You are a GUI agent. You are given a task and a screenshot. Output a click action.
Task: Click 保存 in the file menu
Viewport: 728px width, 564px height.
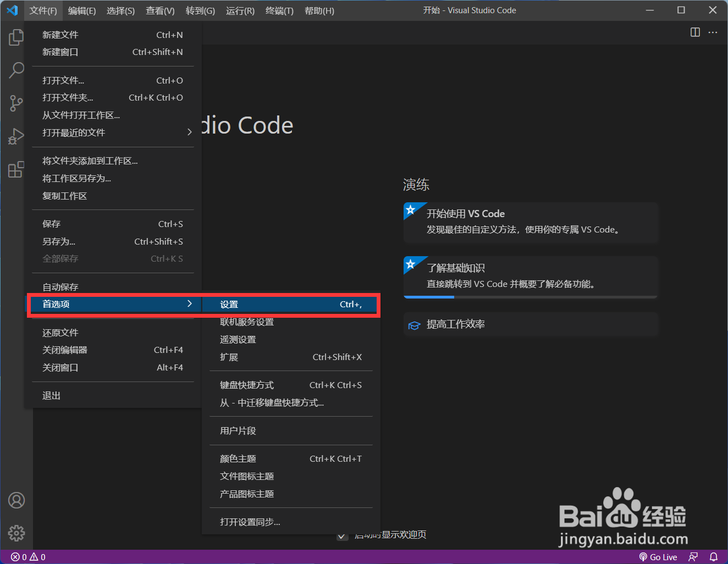(x=113, y=224)
